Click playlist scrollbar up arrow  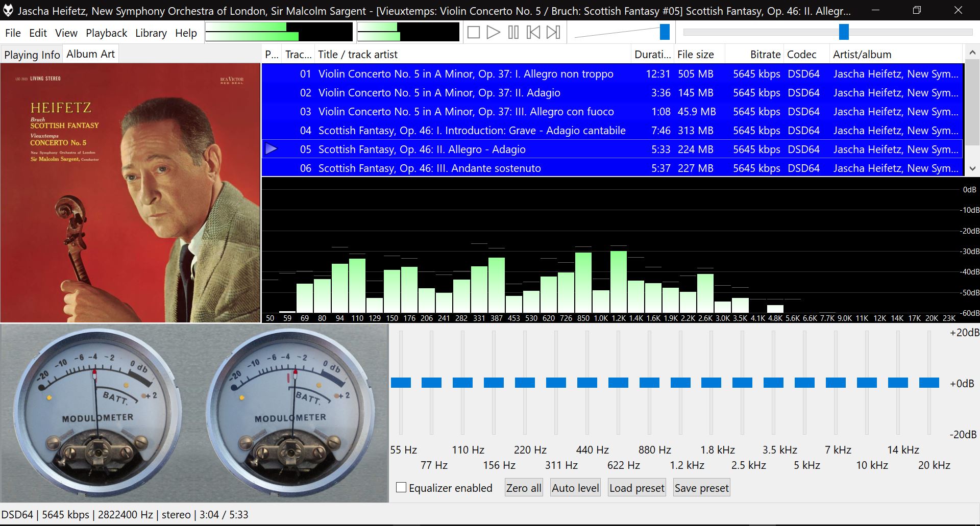coord(972,53)
